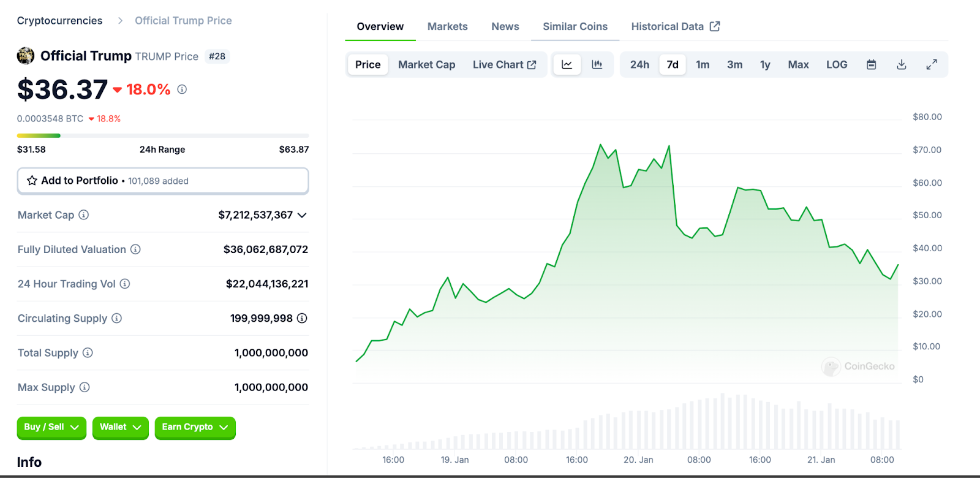Open Fully Diluted Valuation info icon

(136, 249)
